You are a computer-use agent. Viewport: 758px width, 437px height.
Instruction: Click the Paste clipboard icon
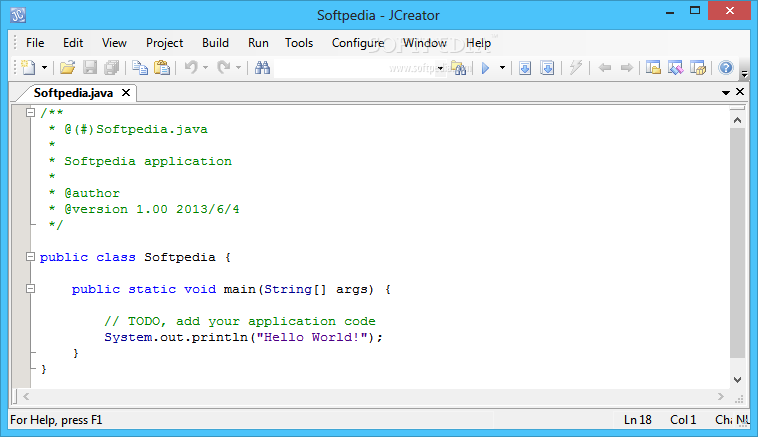162,68
